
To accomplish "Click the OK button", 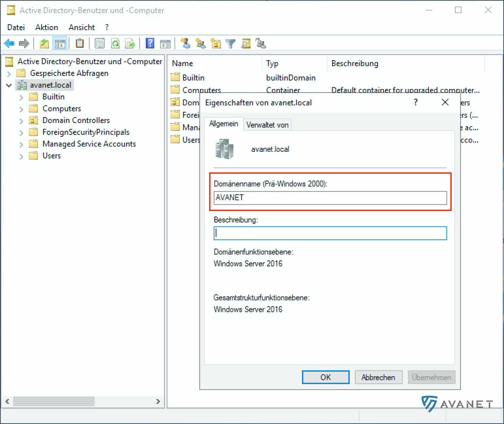I will pyautogui.click(x=326, y=377).
